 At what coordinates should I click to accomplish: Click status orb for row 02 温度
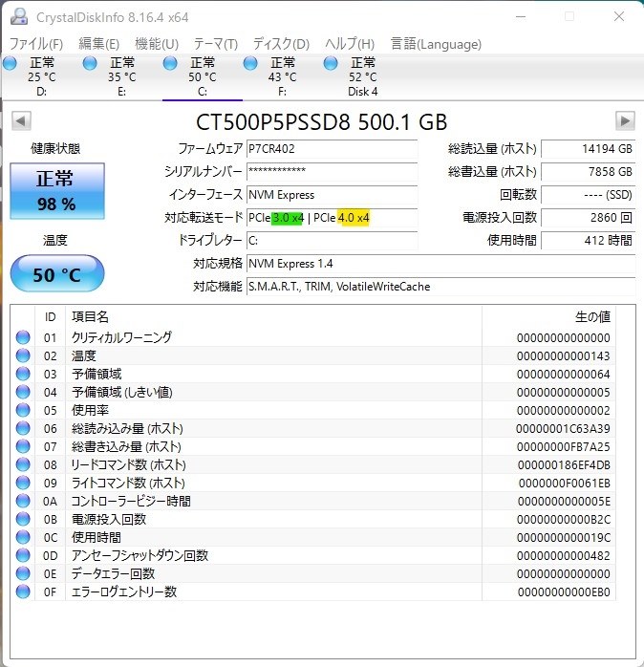click(x=23, y=355)
